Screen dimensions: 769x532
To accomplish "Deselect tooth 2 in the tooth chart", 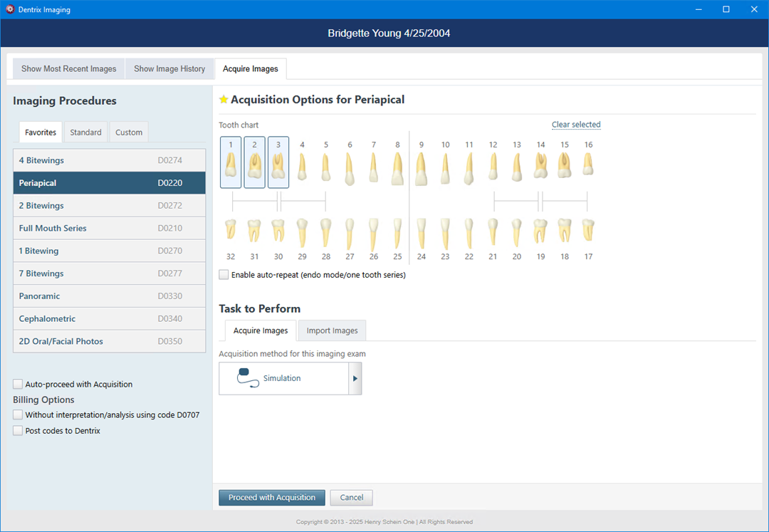I will [254, 162].
